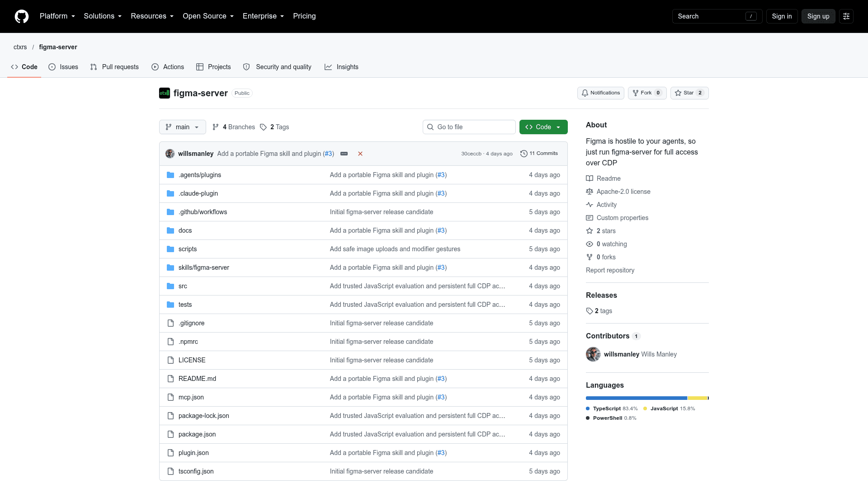Click the failed status X icon on latest commit
The image size is (868, 488).
tap(360, 154)
